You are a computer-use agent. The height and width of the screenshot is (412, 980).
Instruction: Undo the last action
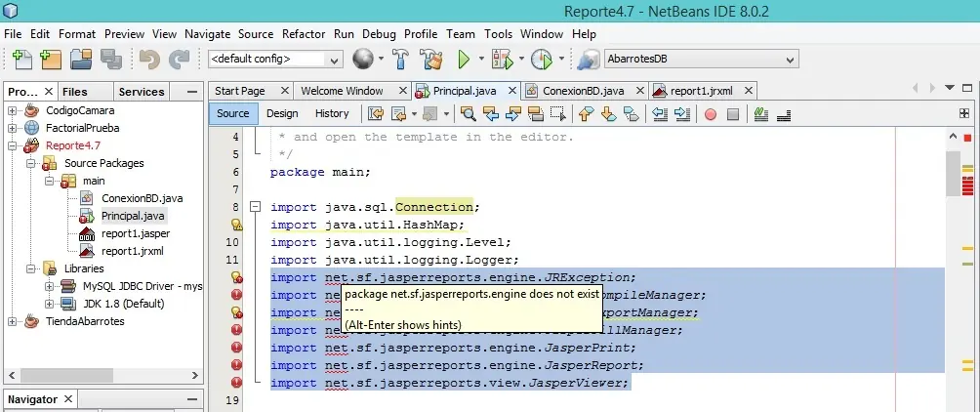click(x=149, y=60)
